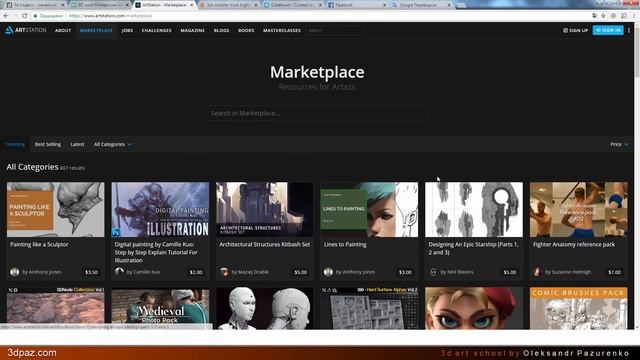Click author link by Maciej Drabik
This screenshot has width=640, height=360.
(x=250, y=272)
